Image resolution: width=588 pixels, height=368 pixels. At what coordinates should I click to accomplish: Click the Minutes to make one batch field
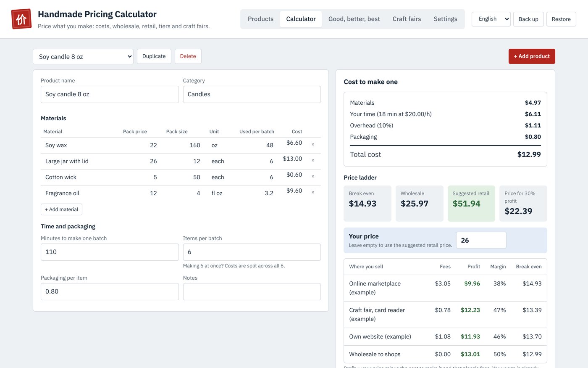[110, 252]
